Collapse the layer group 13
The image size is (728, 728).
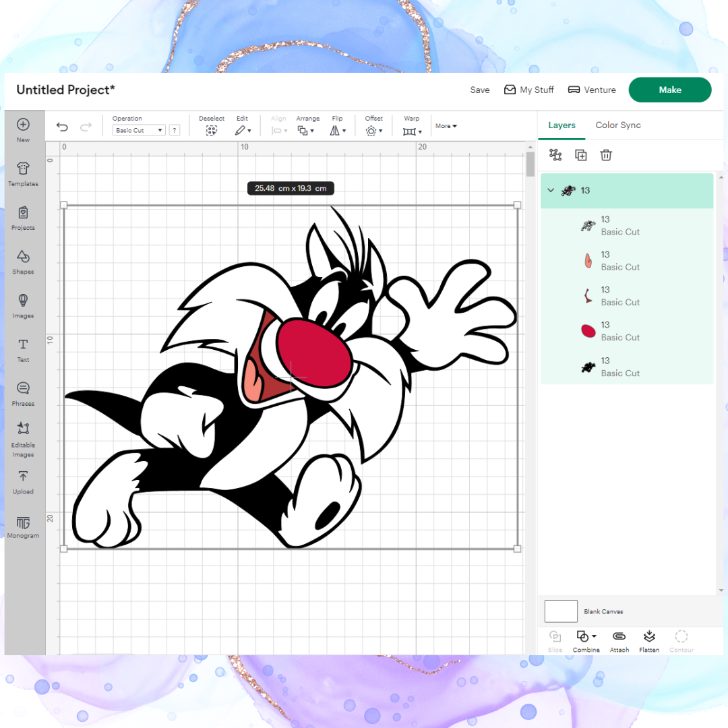[551, 190]
